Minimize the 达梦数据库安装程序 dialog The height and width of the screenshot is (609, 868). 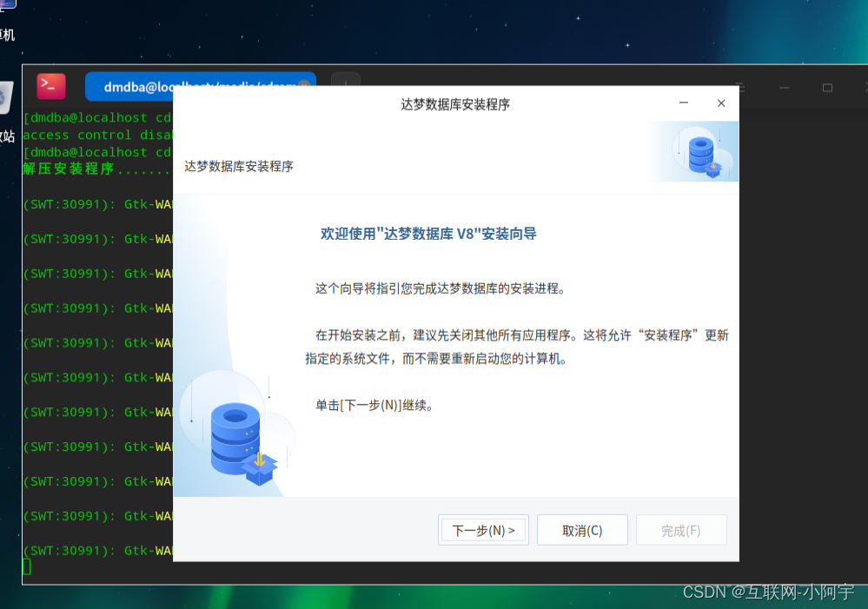[684, 103]
